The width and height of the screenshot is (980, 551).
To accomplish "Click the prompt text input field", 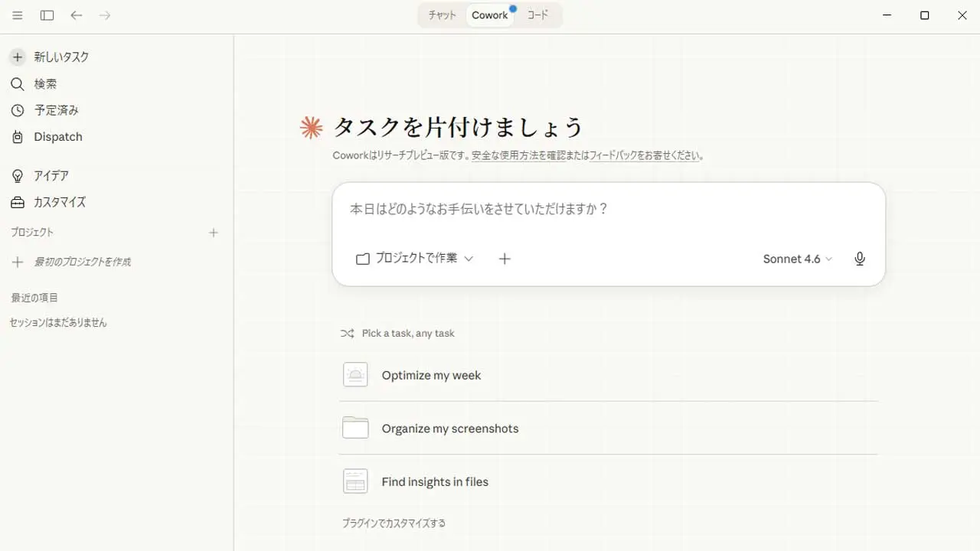I will 608,209.
